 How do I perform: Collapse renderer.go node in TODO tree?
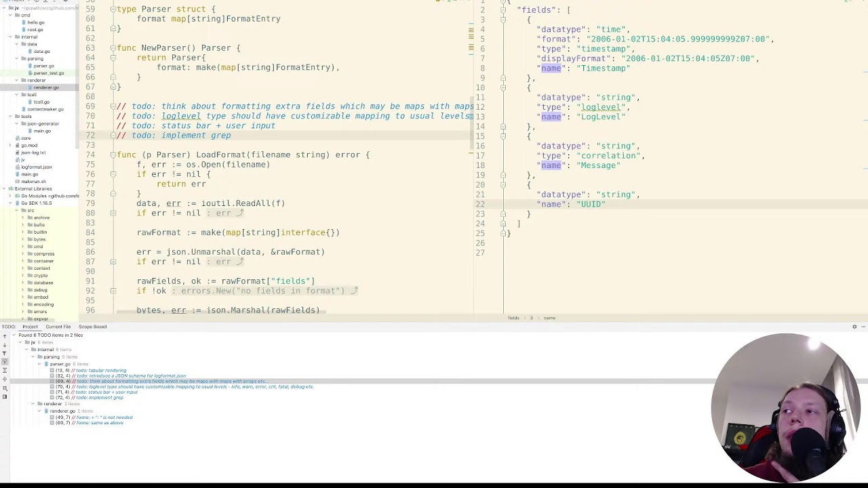tap(40, 411)
